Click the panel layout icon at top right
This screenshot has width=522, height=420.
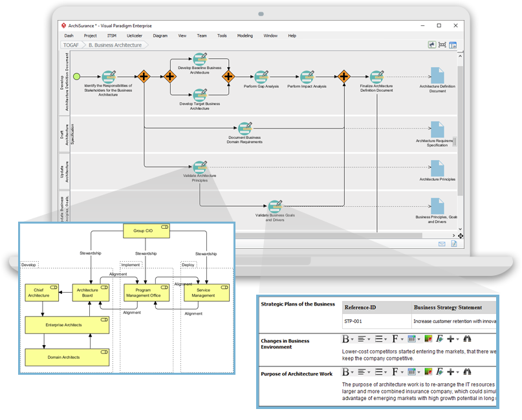[x=453, y=45]
